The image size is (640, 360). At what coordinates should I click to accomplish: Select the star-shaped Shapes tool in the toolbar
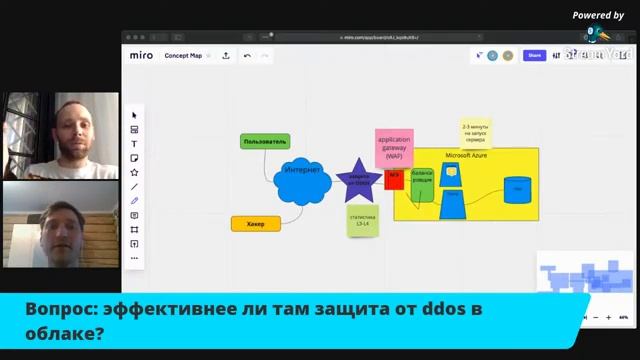pyautogui.click(x=134, y=173)
